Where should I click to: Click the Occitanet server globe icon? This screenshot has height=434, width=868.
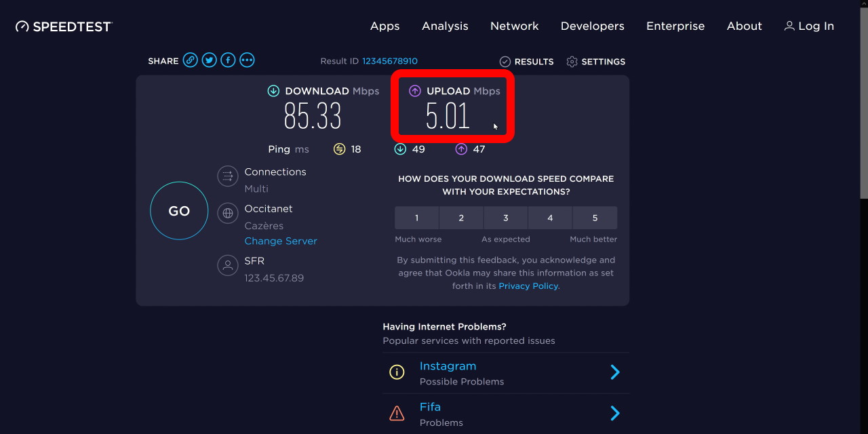[x=228, y=213]
